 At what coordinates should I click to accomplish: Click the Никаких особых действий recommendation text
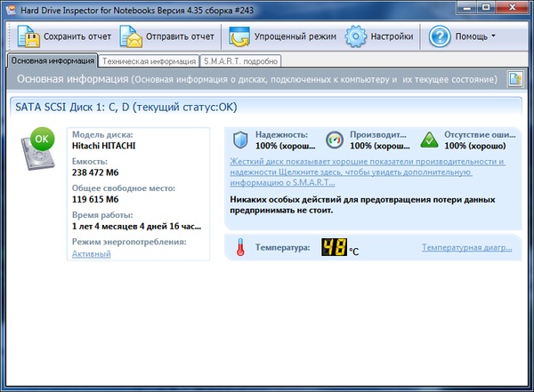coord(362,204)
